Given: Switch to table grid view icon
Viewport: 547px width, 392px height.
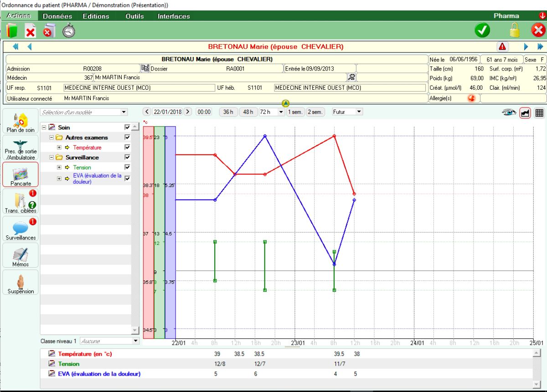Looking at the screenshot, I should (x=539, y=112).
